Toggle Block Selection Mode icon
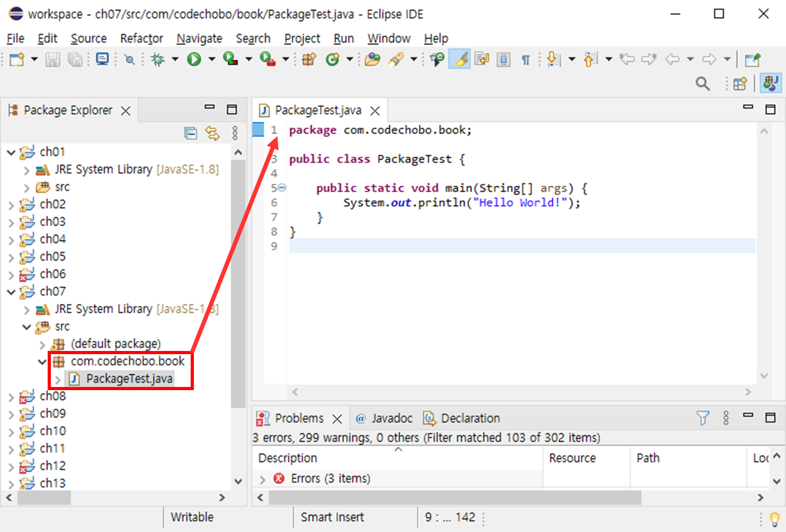The image size is (786, 532). tap(503, 59)
